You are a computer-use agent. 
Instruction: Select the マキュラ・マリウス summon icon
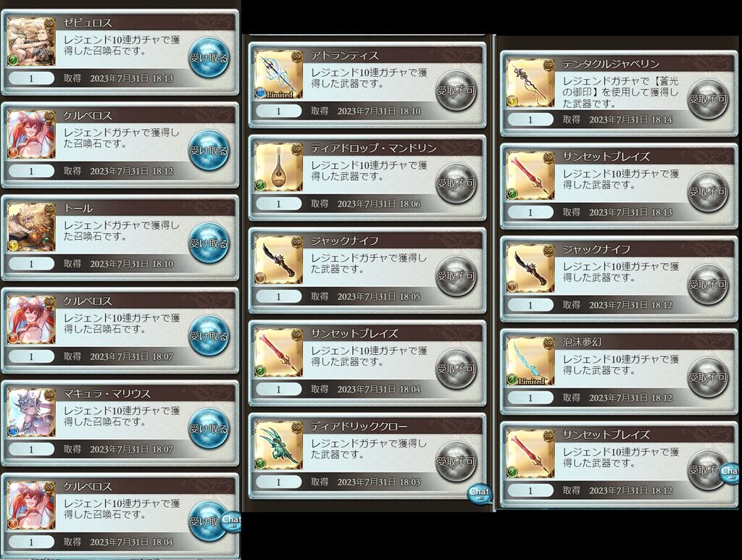(31, 412)
